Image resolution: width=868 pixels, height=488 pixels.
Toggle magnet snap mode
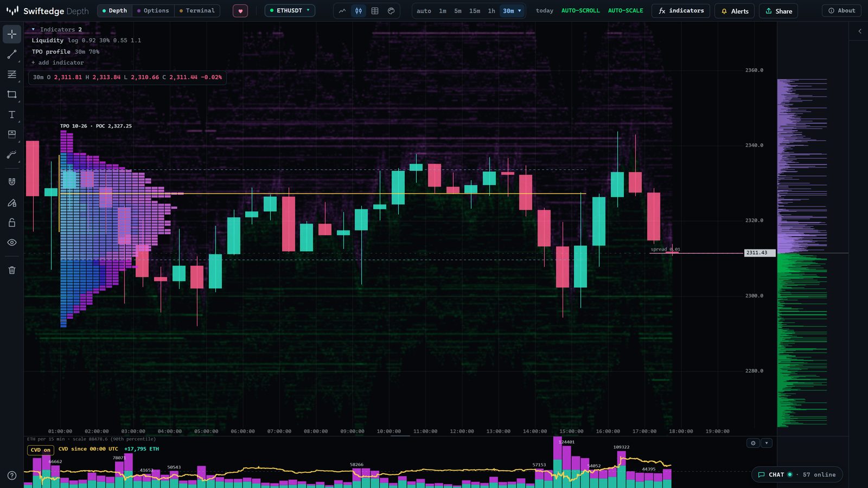click(x=12, y=182)
